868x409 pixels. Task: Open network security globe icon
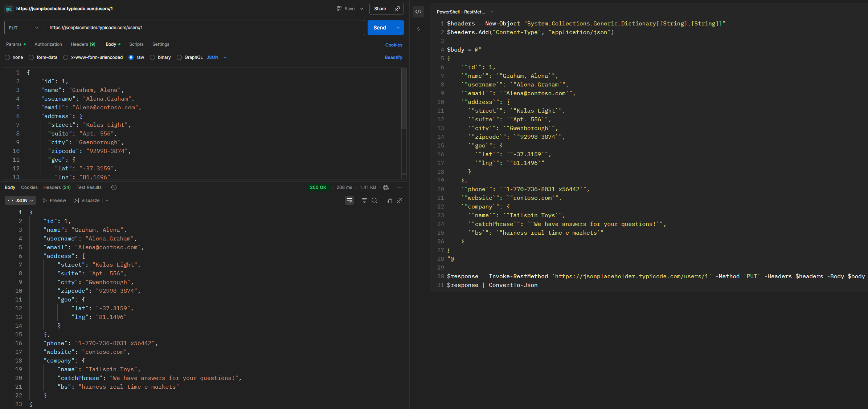click(x=386, y=187)
